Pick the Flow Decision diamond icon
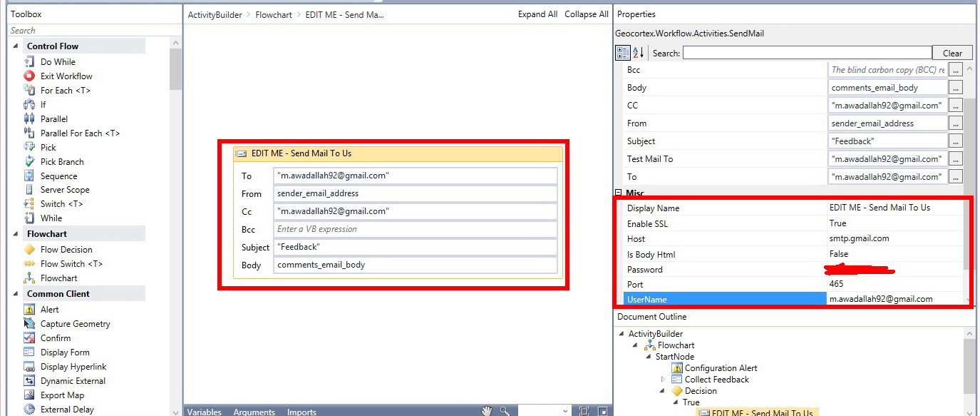The width and height of the screenshot is (980, 416). point(29,250)
